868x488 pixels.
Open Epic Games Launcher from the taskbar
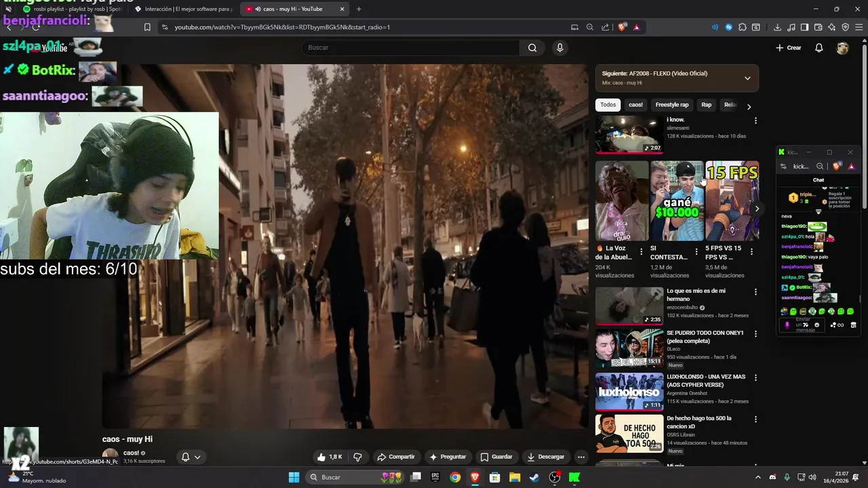435,477
